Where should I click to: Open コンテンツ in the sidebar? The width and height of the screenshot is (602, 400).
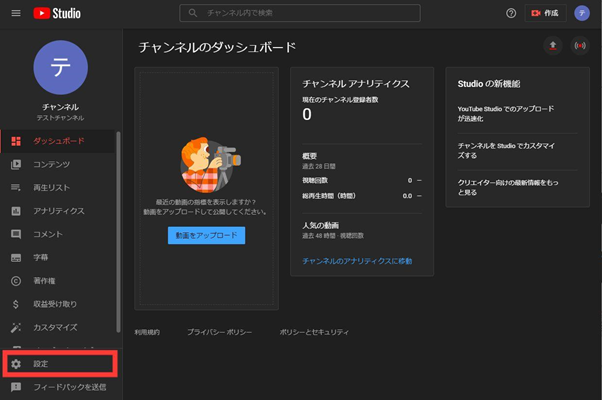pyautogui.click(x=58, y=164)
